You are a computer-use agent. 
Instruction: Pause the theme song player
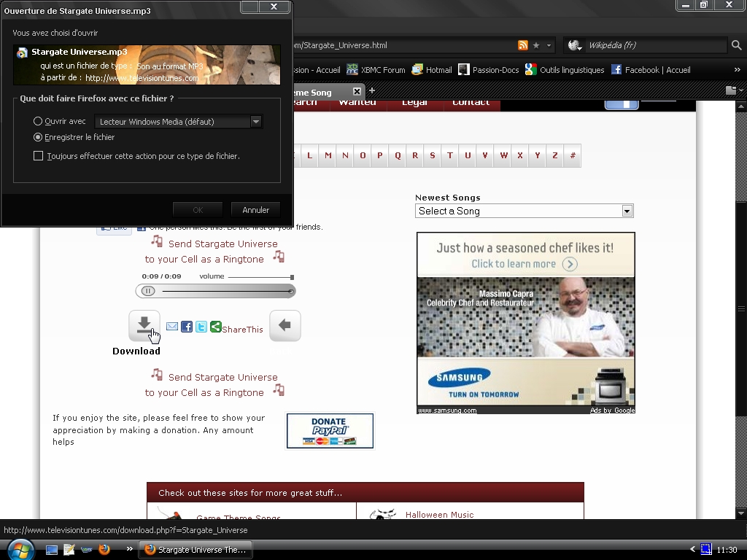coord(148,291)
